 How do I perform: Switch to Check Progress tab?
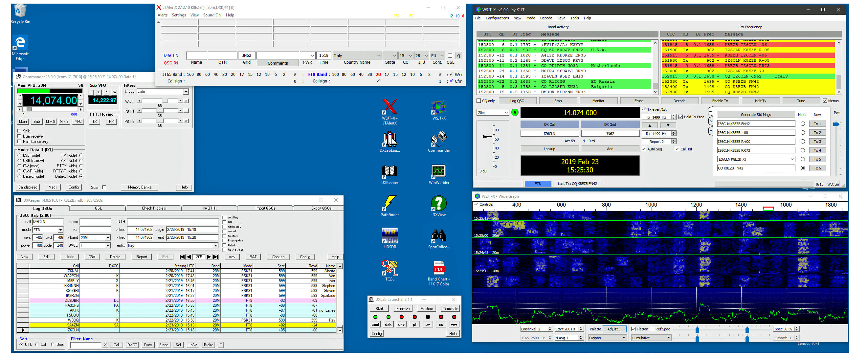pos(154,208)
